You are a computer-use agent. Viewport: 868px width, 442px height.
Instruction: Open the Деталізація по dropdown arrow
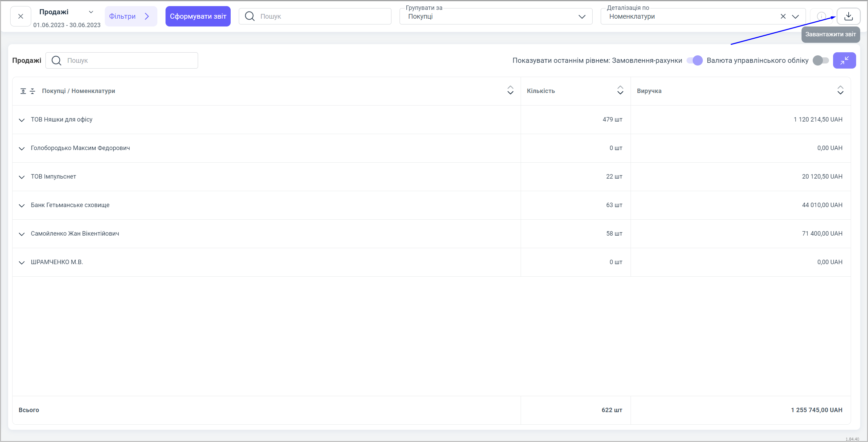coord(795,16)
